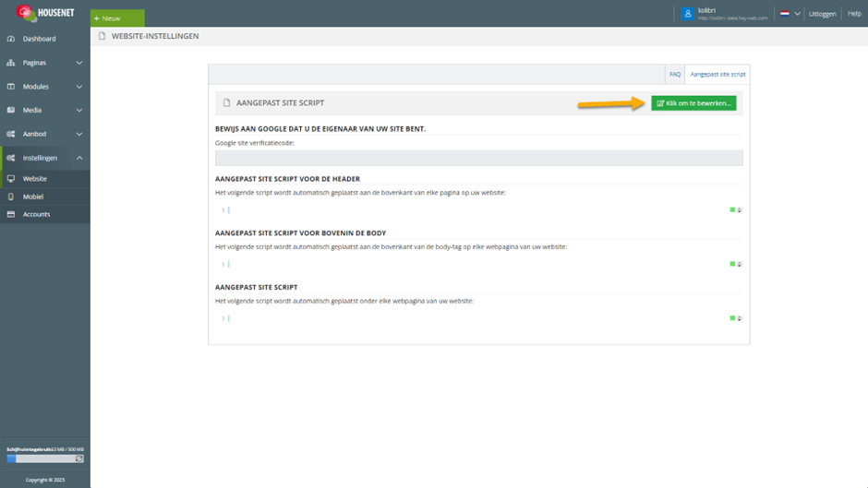Click the 'Google site verificatiecode:' label

tap(255, 143)
